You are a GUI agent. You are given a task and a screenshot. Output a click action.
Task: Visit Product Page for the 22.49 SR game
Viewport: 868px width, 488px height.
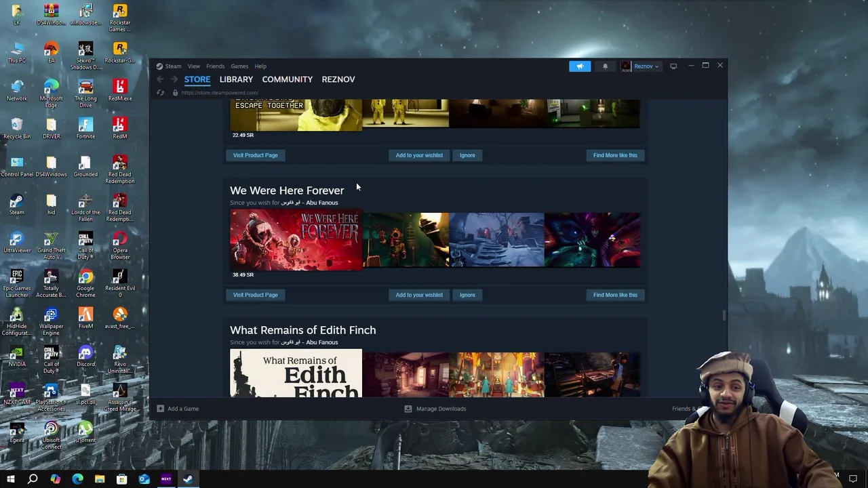pos(255,155)
